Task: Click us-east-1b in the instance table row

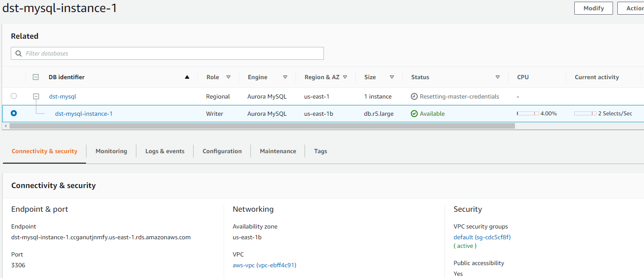Action: (x=318, y=114)
